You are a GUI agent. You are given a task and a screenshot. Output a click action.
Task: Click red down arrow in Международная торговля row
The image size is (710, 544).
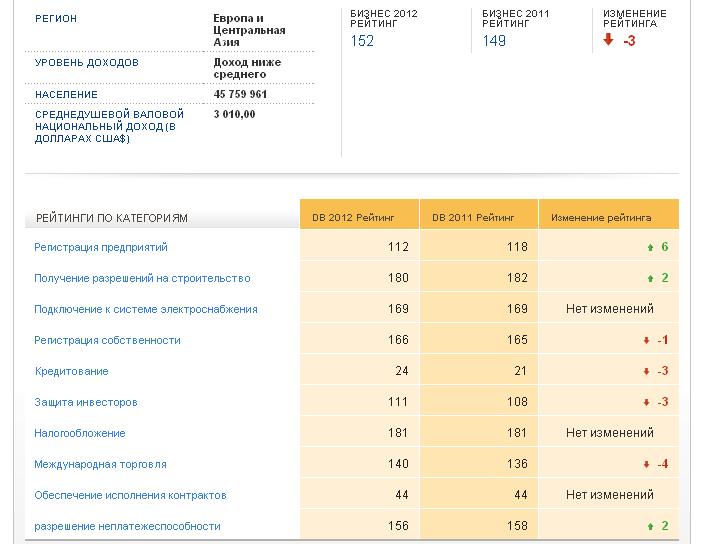pyautogui.click(x=647, y=465)
